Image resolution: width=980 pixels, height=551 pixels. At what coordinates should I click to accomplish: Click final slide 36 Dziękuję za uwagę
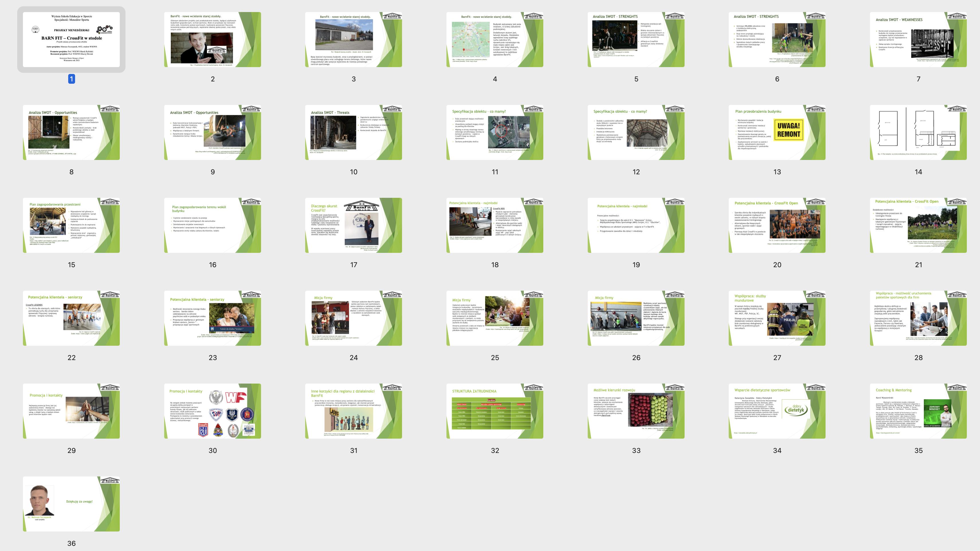(71, 503)
